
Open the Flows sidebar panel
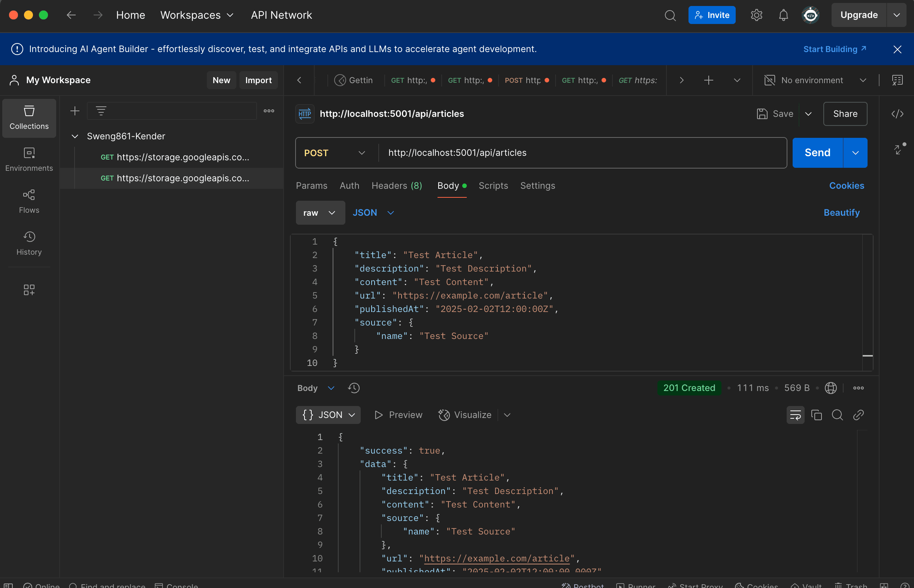pyautogui.click(x=29, y=202)
